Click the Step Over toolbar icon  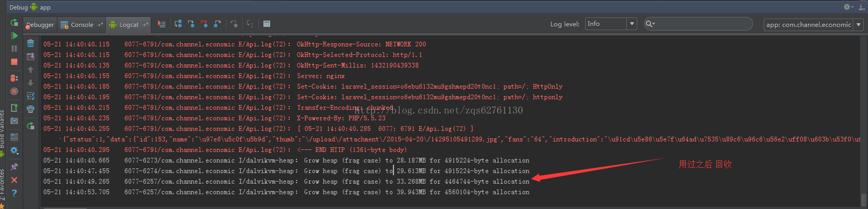tap(178, 24)
